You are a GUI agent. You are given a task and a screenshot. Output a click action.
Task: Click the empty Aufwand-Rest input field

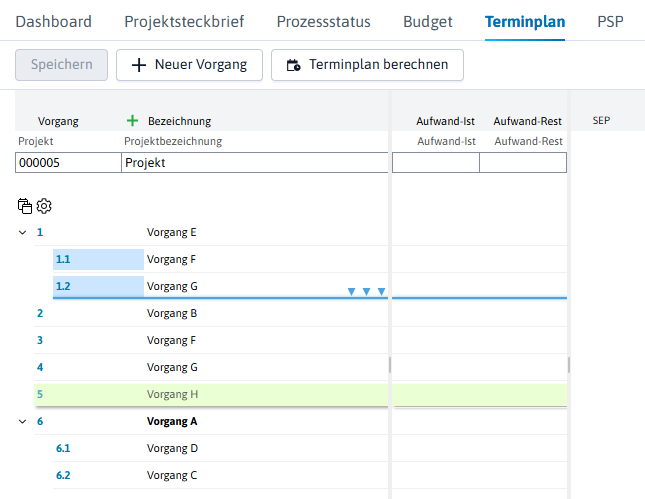tap(523, 162)
